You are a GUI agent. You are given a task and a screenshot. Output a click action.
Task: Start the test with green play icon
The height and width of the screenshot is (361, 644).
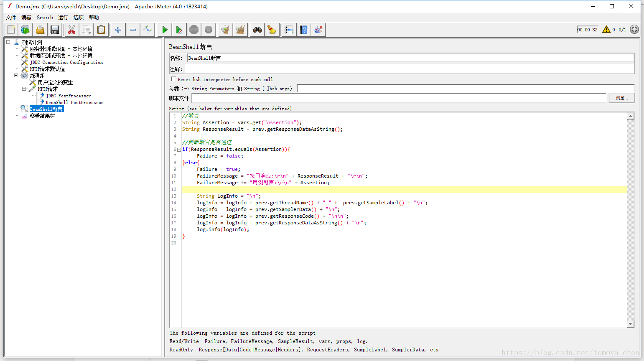coord(165,30)
